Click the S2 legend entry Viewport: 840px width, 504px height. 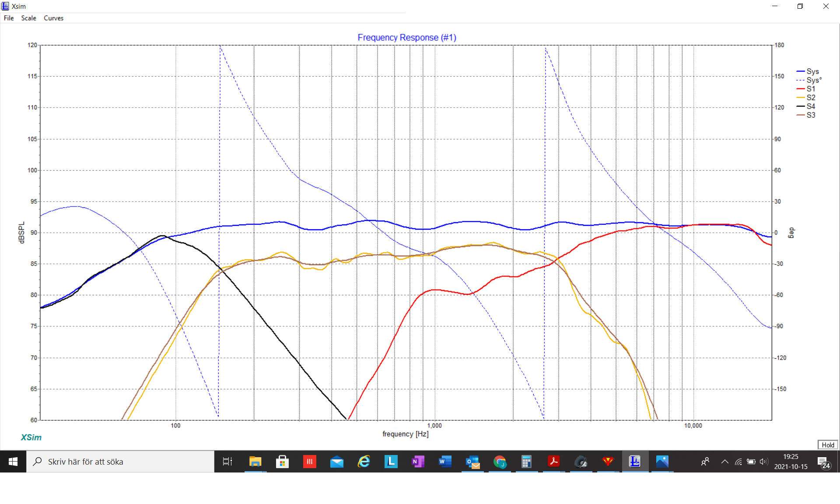tap(806, 98)
